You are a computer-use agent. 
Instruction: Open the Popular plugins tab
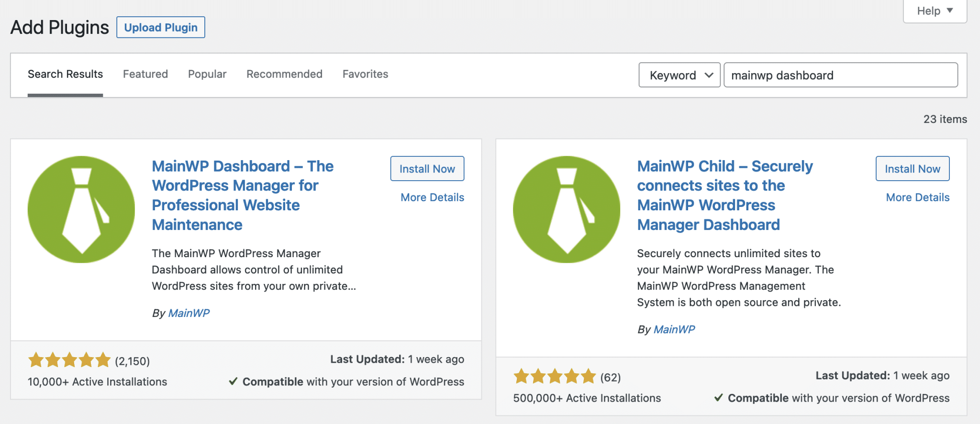coord(207,74)
